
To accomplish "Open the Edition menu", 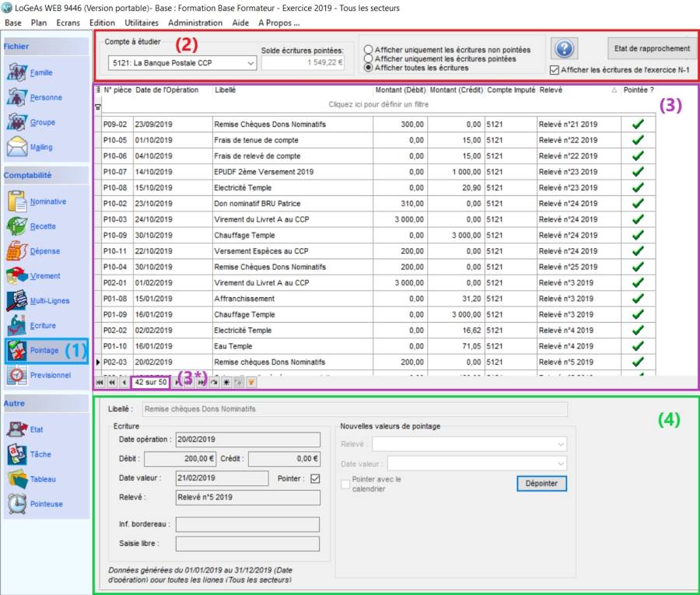I will pyautogui.click(x=102, y=23).
